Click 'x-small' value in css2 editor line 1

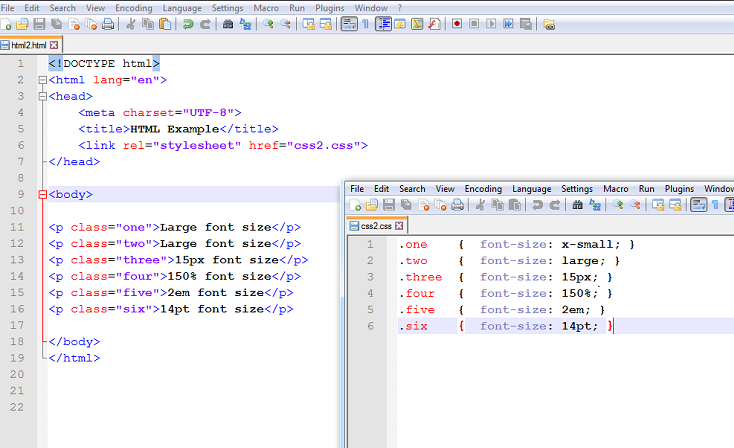point(587,244)
